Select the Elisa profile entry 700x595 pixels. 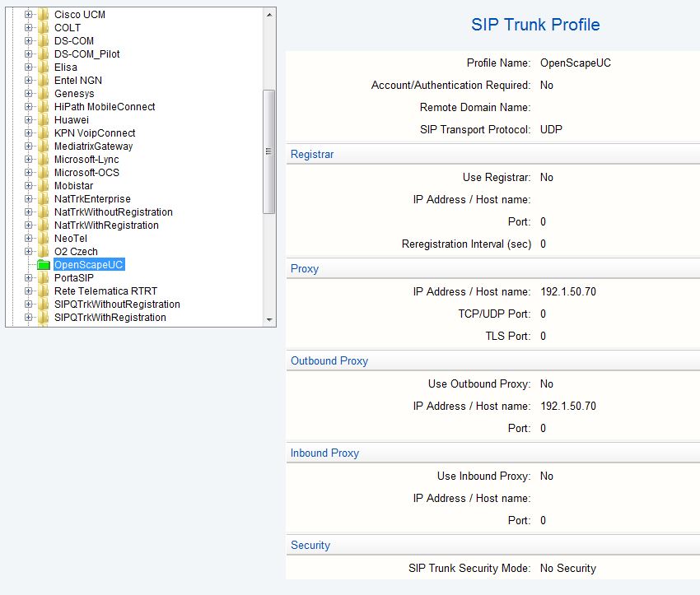66,67
